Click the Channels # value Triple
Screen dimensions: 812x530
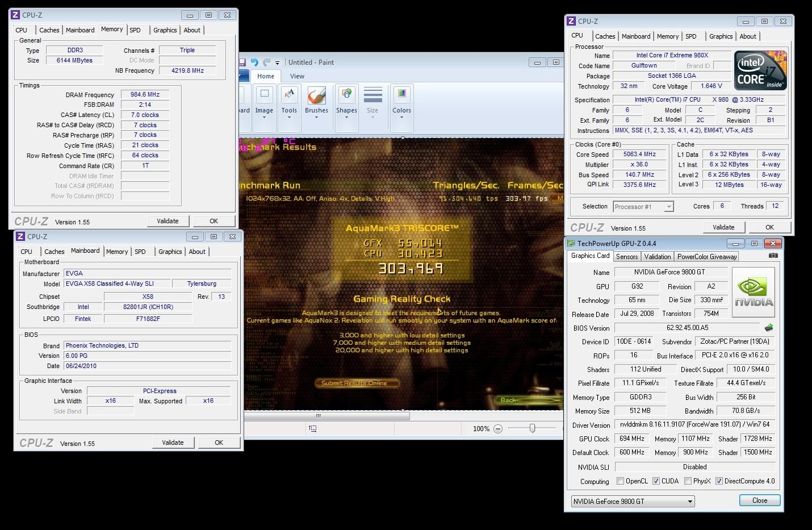[x=187, y=50]
